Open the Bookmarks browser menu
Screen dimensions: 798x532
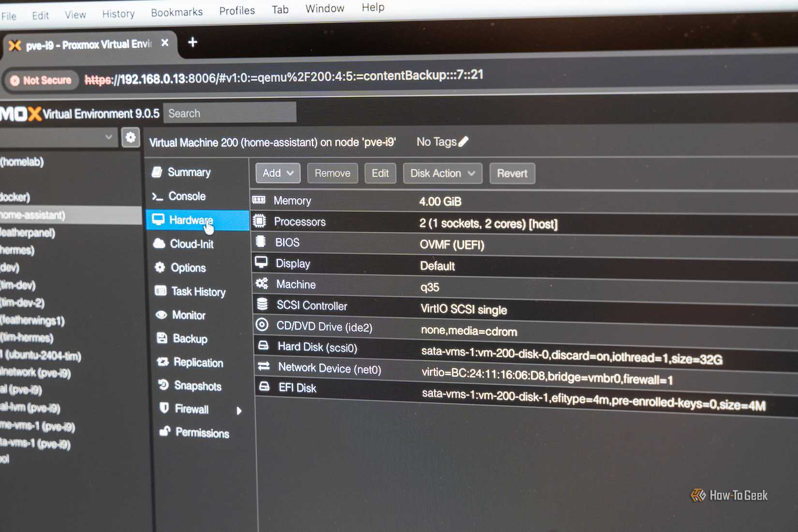[177, 12]
